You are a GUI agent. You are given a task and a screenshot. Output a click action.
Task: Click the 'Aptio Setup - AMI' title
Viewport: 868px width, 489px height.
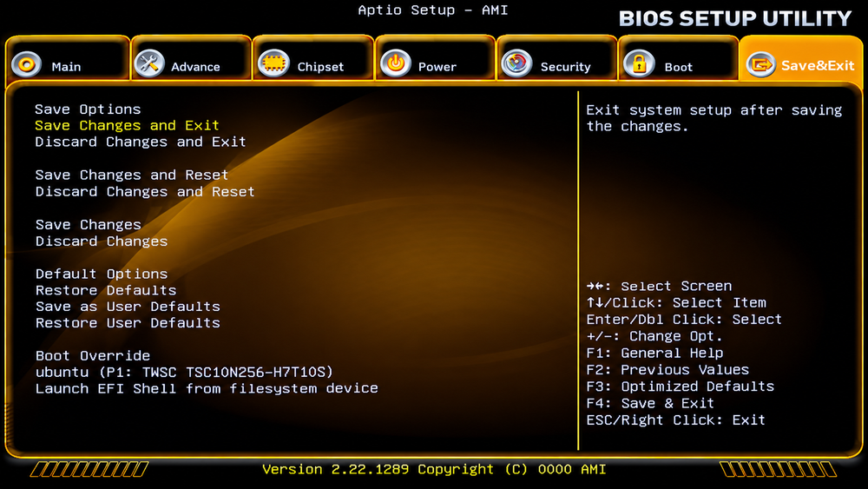click(433, 10)
